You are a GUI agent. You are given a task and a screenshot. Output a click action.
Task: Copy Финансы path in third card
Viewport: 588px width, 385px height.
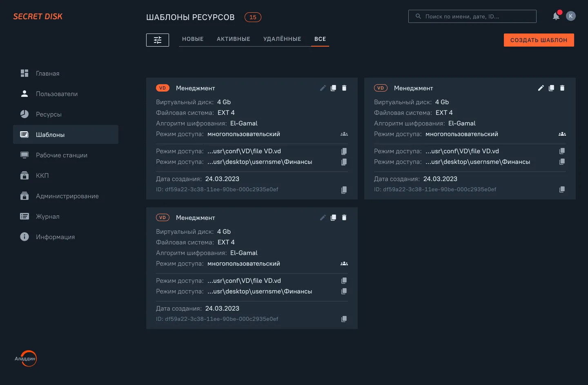[x=344, y=291]
